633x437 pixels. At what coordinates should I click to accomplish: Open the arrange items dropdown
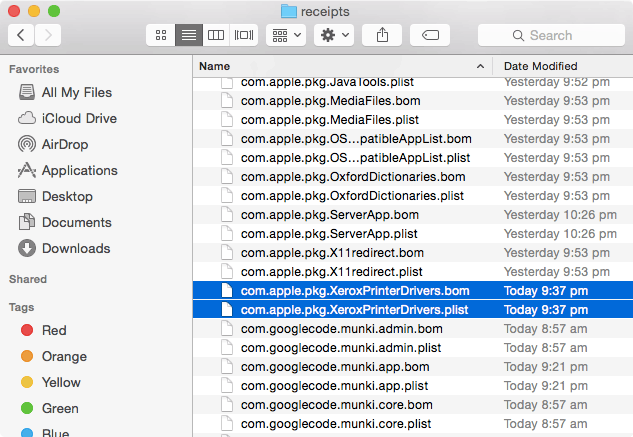(285, 35)
